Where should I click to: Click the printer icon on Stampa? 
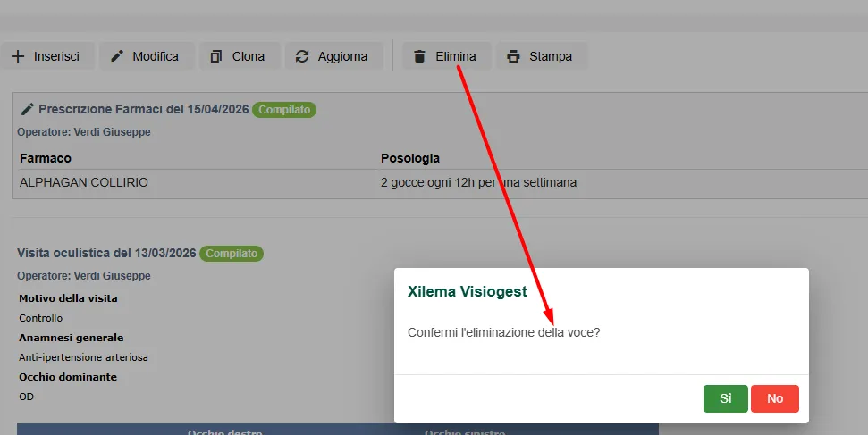[514, 56]
